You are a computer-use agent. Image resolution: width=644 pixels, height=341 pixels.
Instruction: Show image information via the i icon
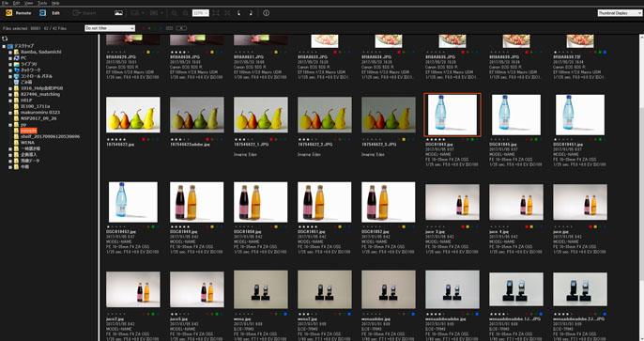(267, 13)
